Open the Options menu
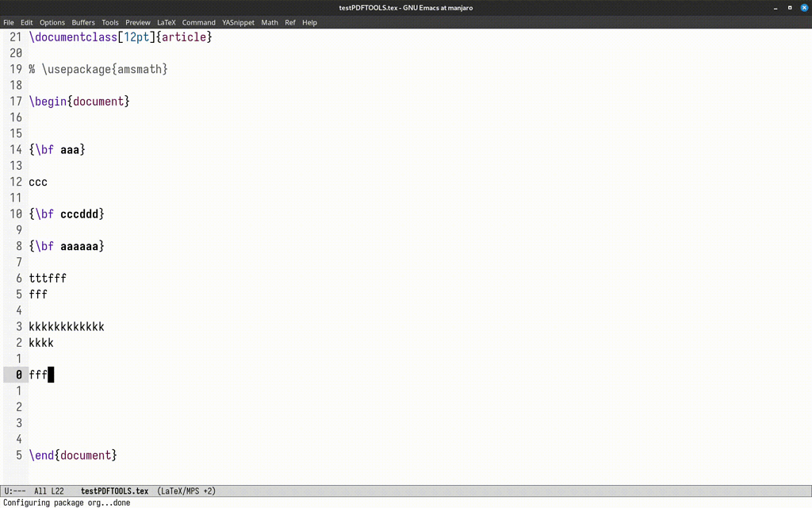The width and height of the screenshot is (812, 508). 52,22
